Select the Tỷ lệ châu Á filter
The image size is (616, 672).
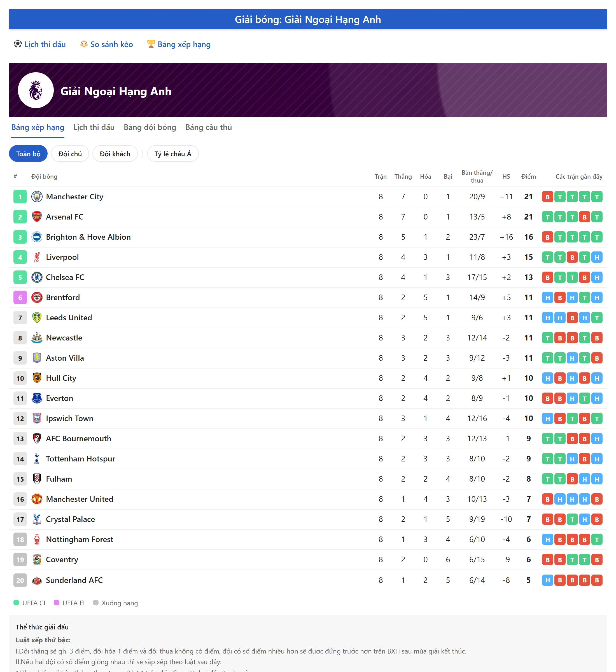[173, 154]
